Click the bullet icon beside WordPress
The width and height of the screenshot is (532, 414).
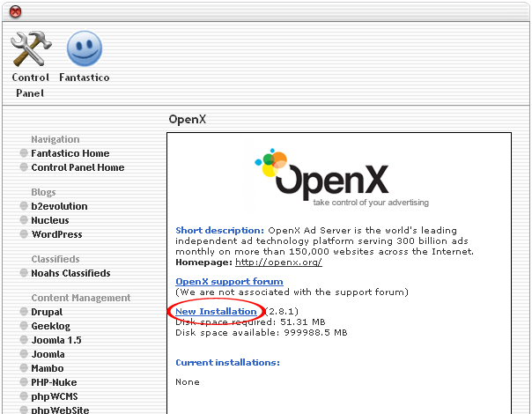(x=24, y=234)
